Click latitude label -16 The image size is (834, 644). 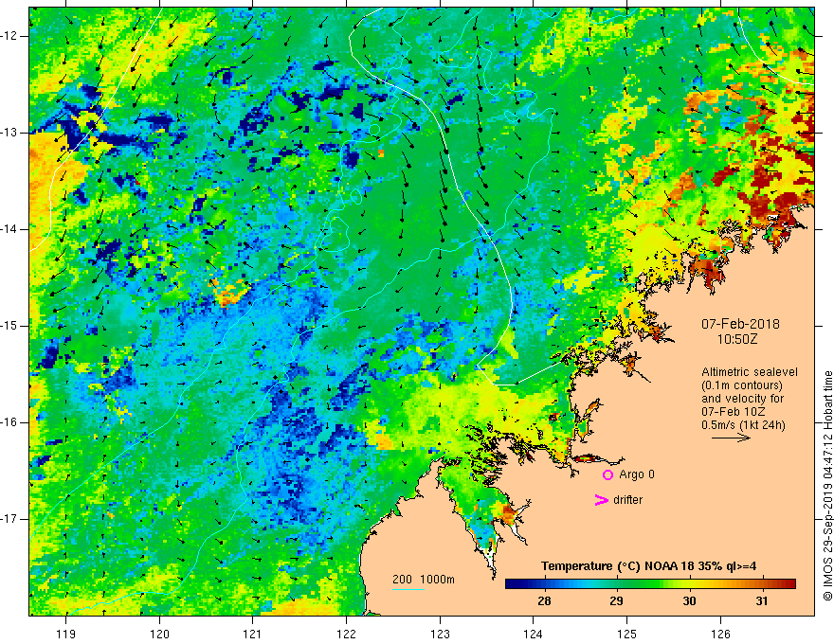(x=9, y=422)
